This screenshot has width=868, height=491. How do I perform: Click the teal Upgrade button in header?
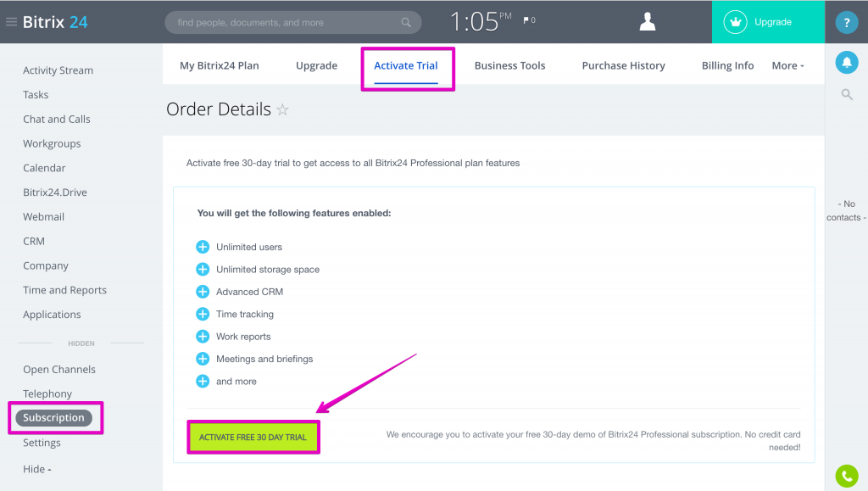pos(768,22)
